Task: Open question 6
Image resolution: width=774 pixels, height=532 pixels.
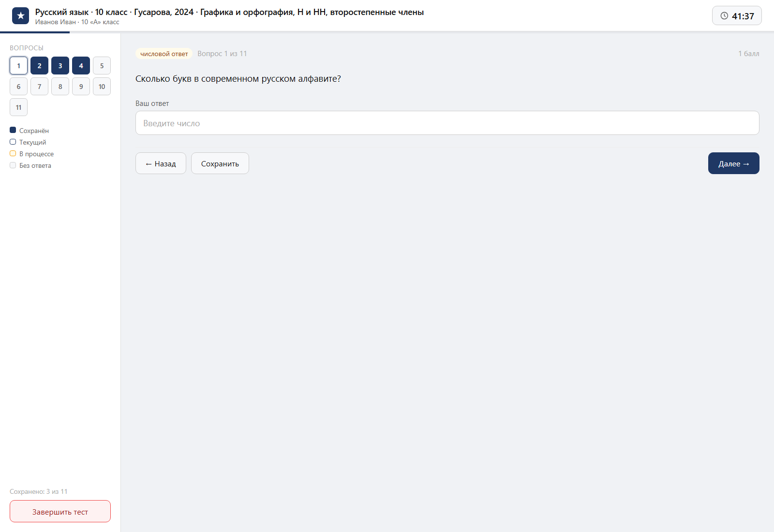Action: 18,87
